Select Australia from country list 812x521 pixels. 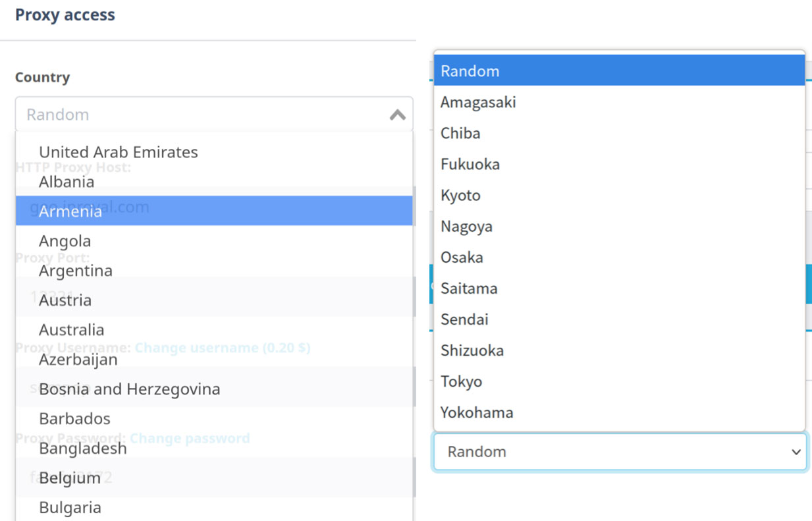point(72,330)
